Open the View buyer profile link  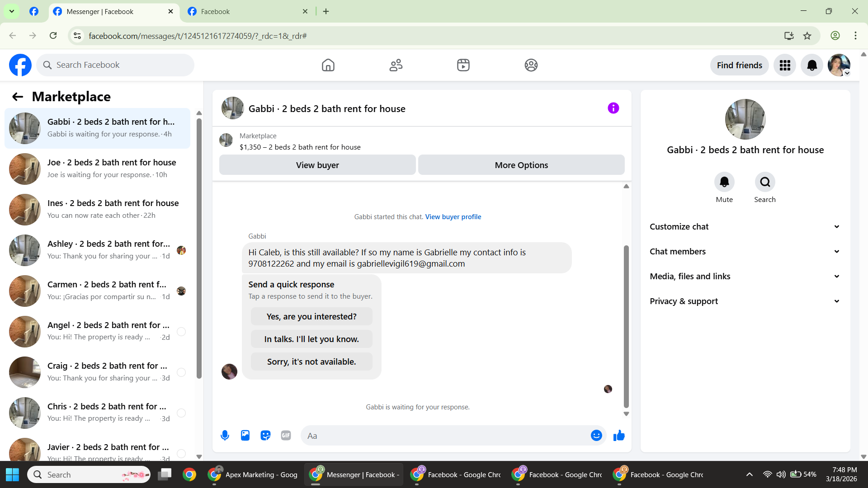[x=453, y=217]
